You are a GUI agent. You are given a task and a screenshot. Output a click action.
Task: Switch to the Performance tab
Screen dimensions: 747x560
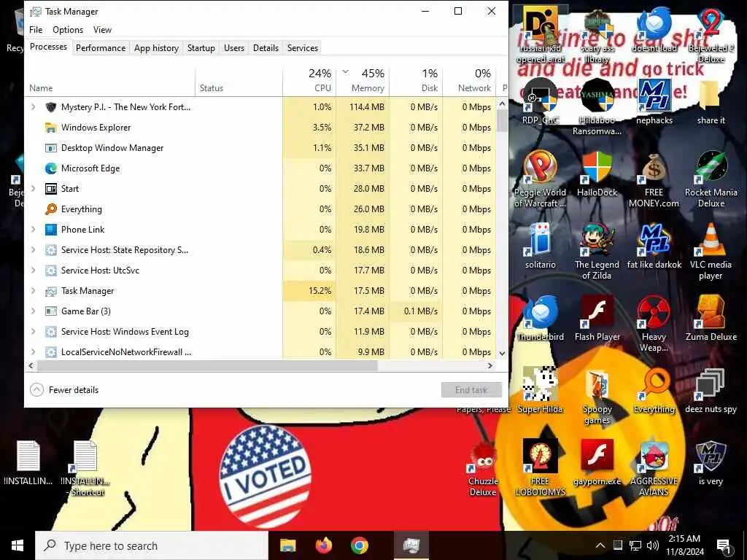(x=101, y=47)
